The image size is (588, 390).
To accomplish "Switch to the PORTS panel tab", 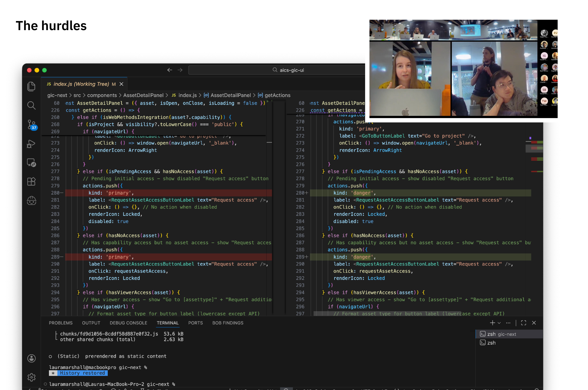I will pos(196,323).
